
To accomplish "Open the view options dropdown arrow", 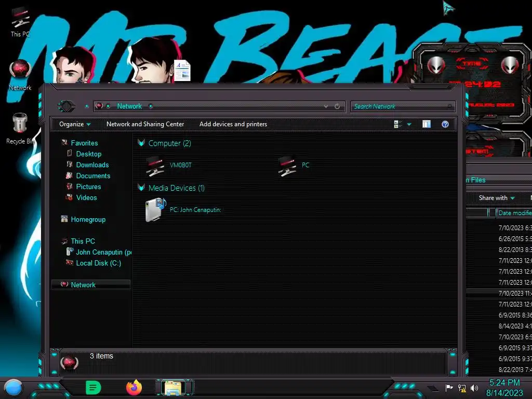I will (x=409, y=125).
